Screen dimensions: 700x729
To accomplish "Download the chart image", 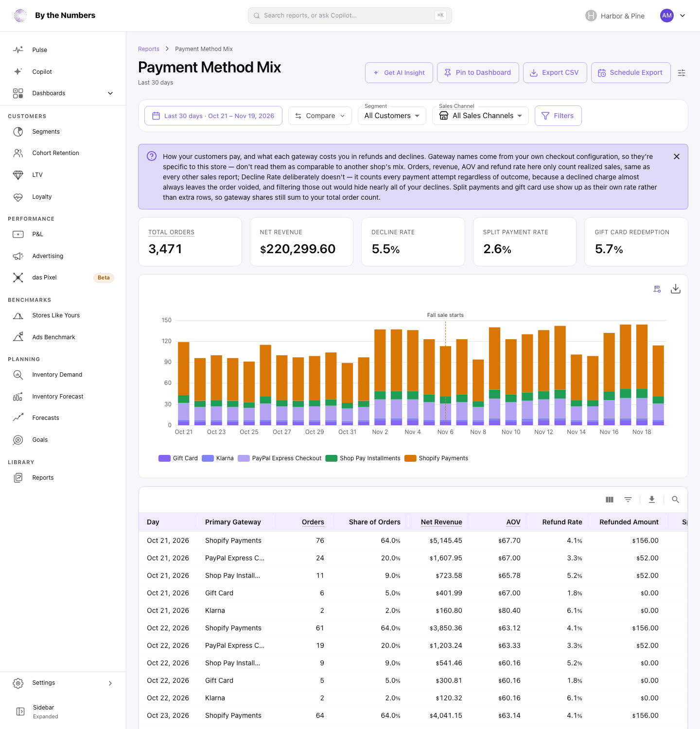I will 676,289.
